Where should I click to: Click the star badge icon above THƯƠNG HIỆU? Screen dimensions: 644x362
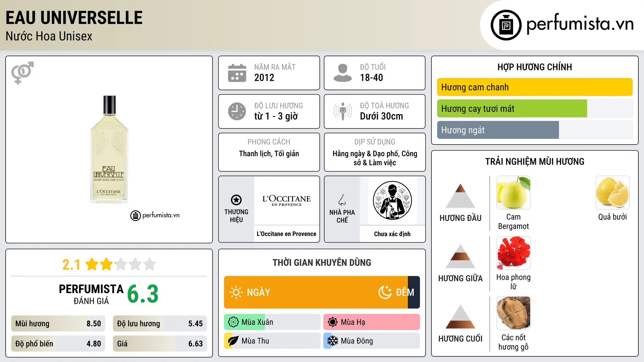coord(236,200)
